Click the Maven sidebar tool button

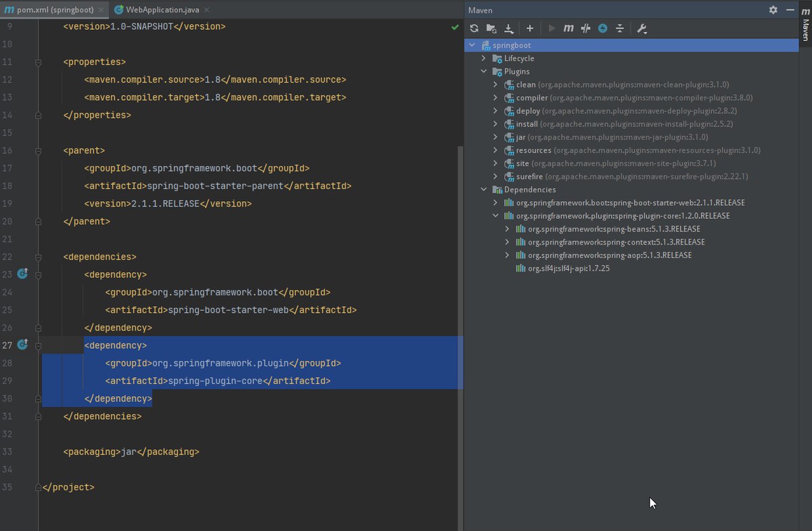[805, 24]
